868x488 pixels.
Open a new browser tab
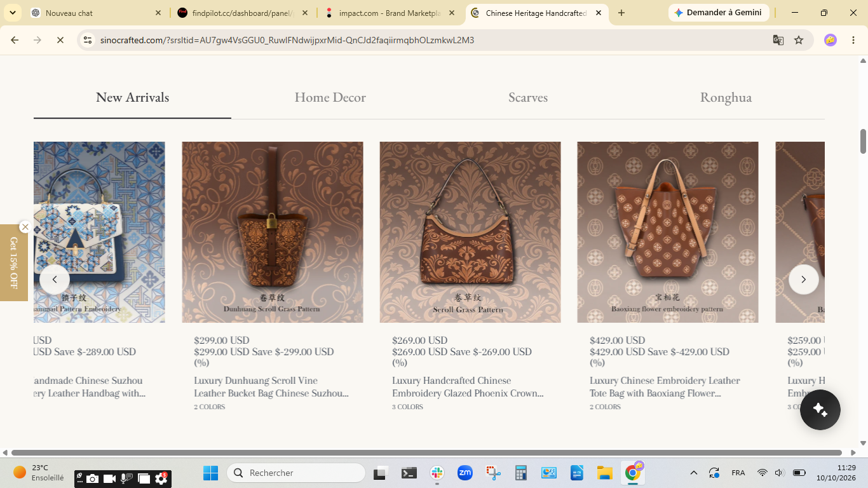click(x=621, y=13)
